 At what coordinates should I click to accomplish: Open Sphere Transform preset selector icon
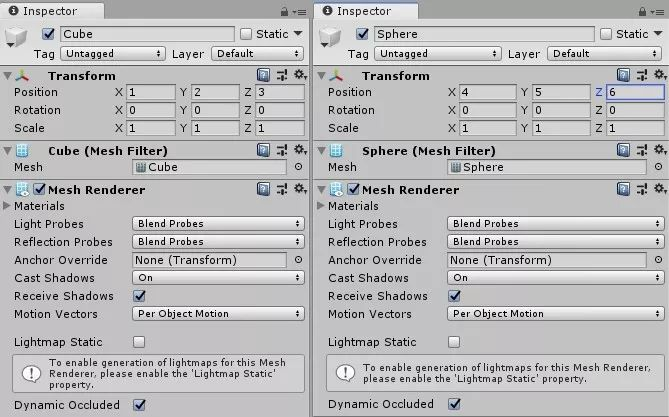pyautogui.click(x=642, y=76)
